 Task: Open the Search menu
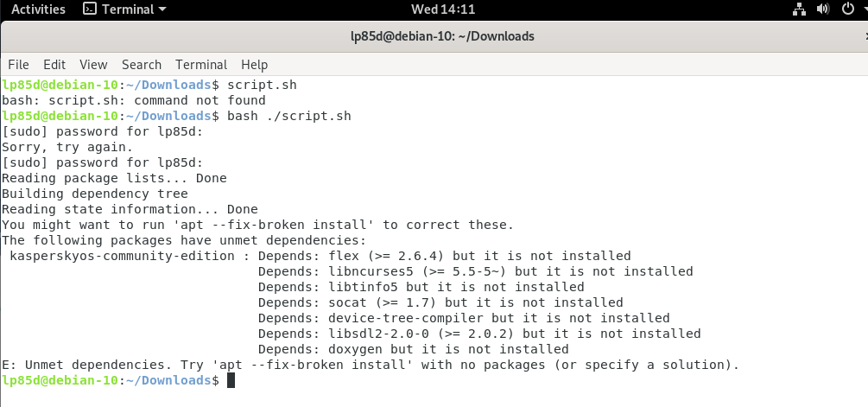click(x=142, y=65)
